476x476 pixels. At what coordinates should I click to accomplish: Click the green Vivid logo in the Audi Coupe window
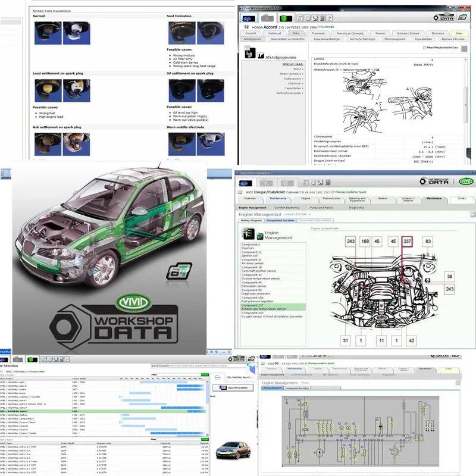[466, 181]
